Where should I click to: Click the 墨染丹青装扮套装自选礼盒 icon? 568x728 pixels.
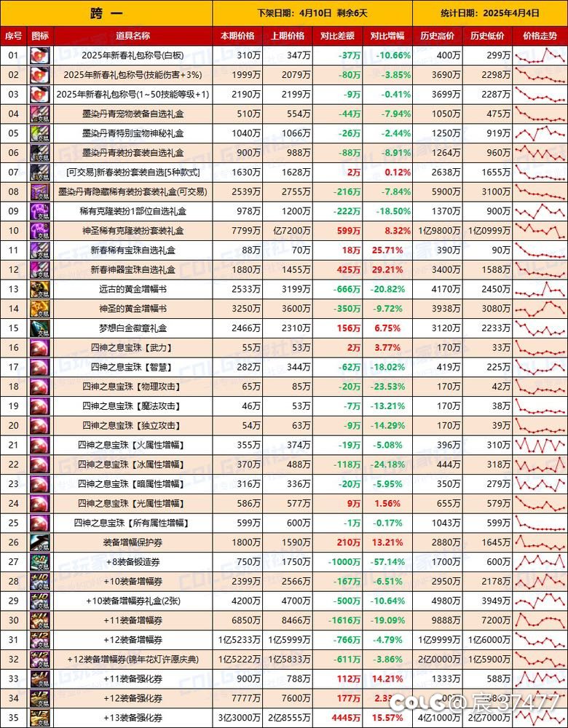click(x=40, y=153)
